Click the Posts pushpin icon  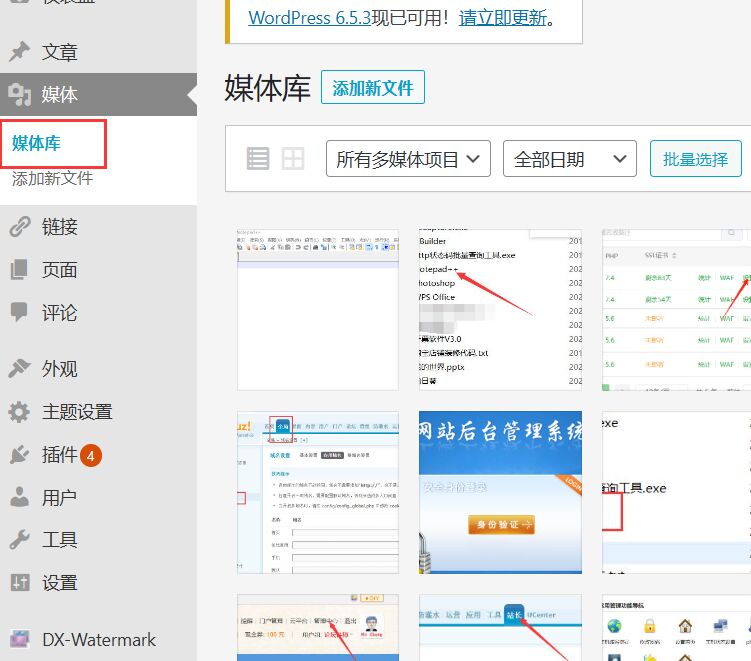(x=19, y=52)
